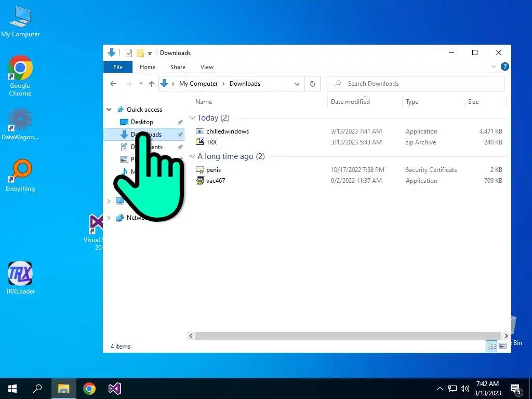Switch to the Home ribbon tab

[147, 67]
